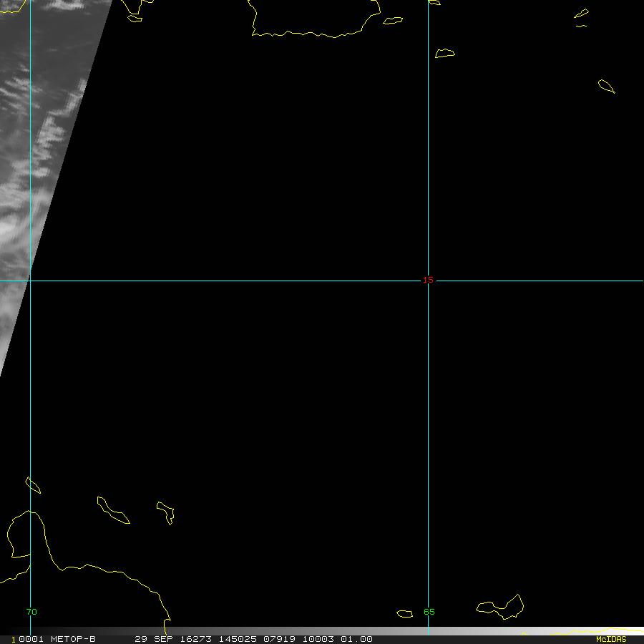The height and width of the screenshot is (644, 644).
Task: Click the elongated island right of 70 line near bottom
Action: tap(112, 510)
